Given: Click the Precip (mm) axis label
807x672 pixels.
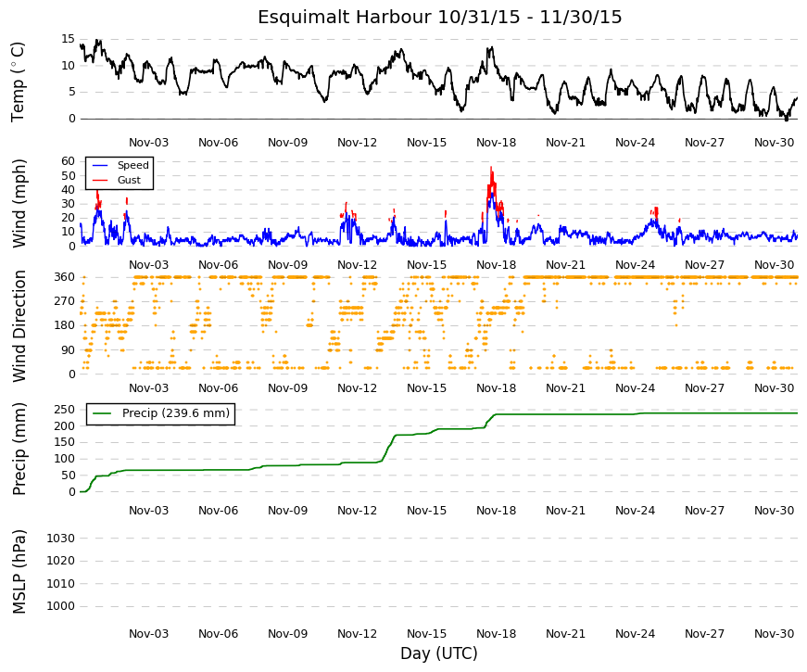Looking at the screenshot, I should click(19, 449).
